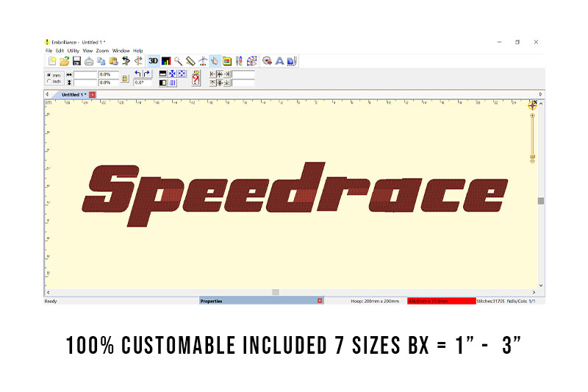The width and height of the screenshot is (588, 392).
Task: Click the height size input field
Action: pyautogui.click(x=85, y=82)
